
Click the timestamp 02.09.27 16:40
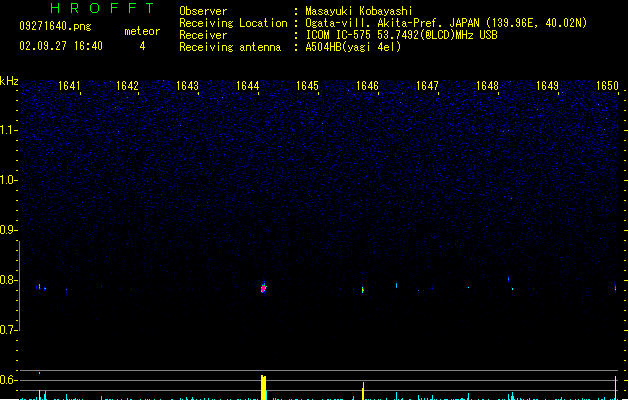pos(61,46)
